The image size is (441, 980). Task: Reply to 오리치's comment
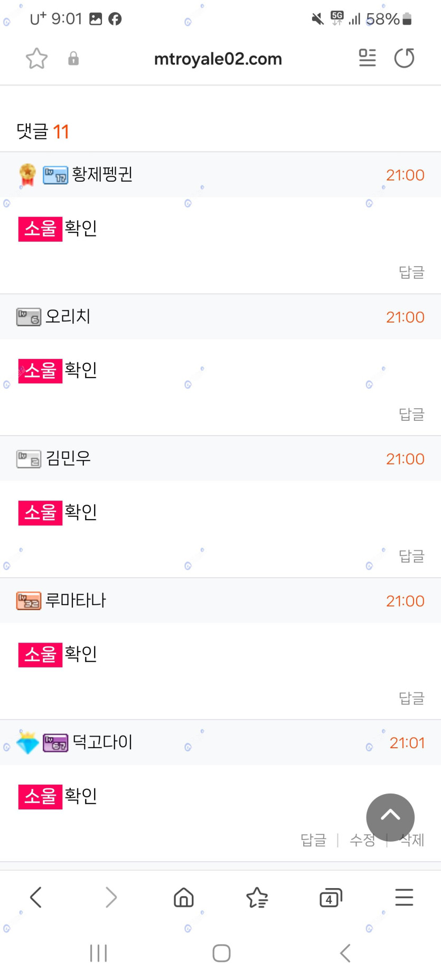pos(411,414)
